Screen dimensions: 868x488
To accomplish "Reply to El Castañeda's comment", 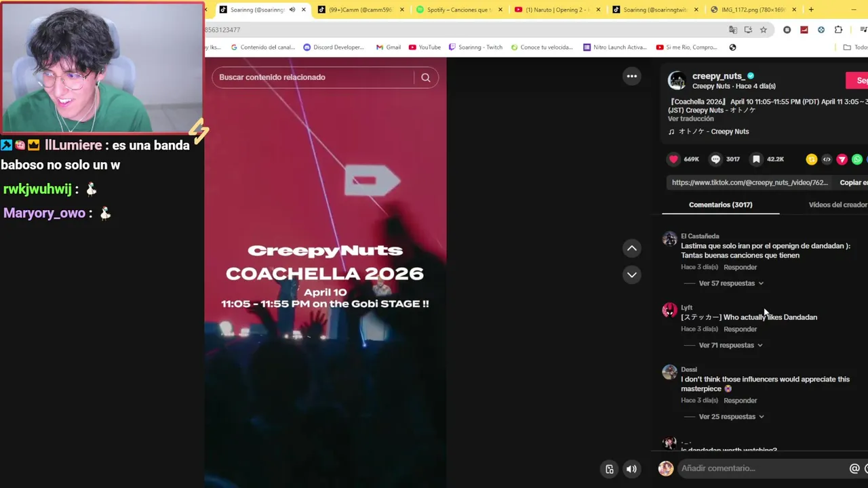I will click(740, 267).
